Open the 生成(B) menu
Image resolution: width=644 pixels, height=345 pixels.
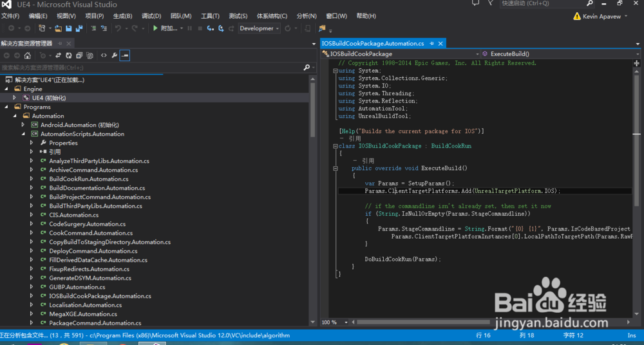pyautogui.click(x=122, y=16)
